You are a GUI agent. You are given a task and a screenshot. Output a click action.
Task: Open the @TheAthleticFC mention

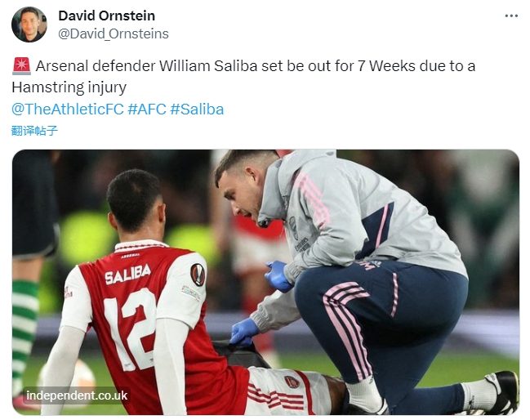68,109
